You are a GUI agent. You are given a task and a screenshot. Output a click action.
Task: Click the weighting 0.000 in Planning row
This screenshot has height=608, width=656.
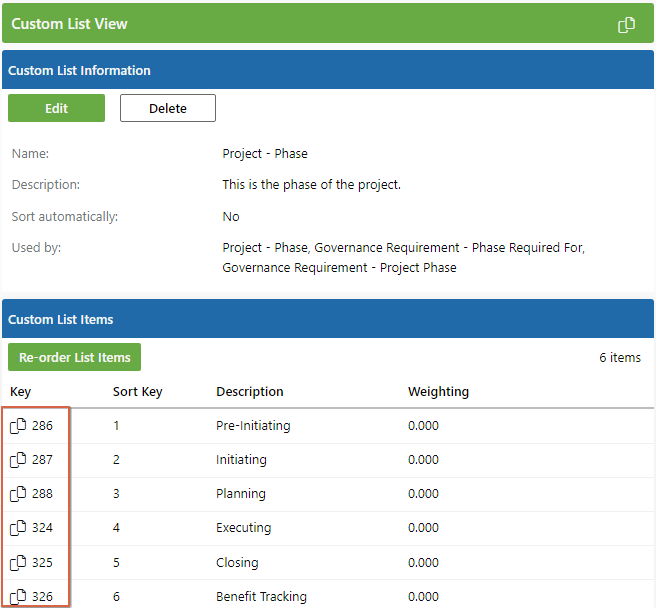423,494
